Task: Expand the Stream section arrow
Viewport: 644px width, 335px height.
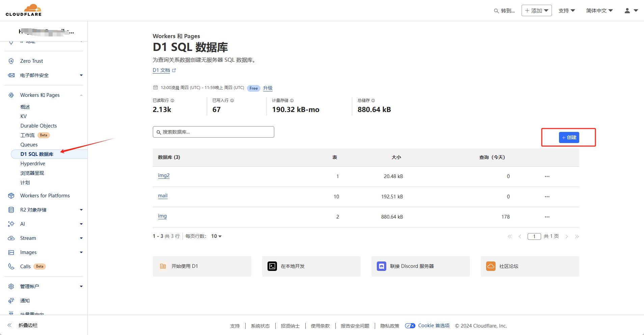Action: [x=81, y=238]
